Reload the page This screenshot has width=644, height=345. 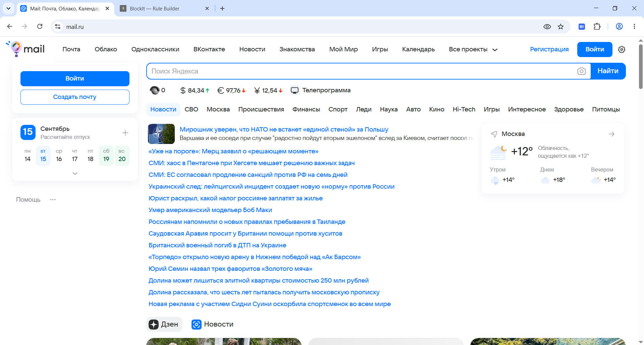(x=40, y=27)
